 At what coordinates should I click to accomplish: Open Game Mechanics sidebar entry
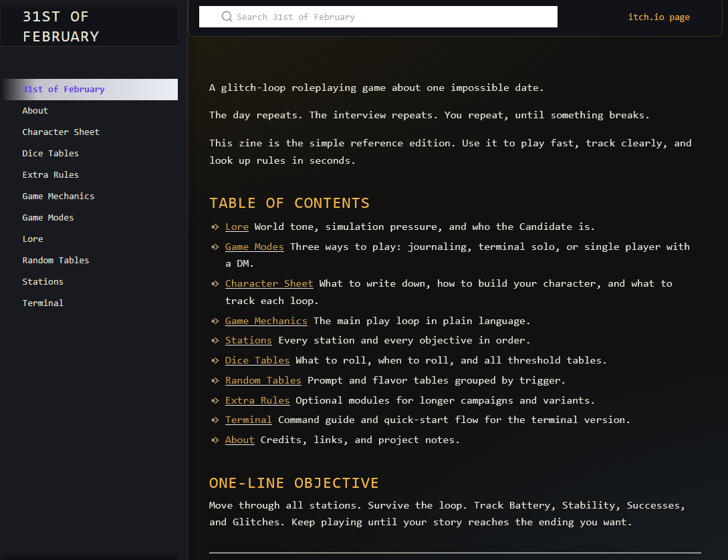(58, 196)
